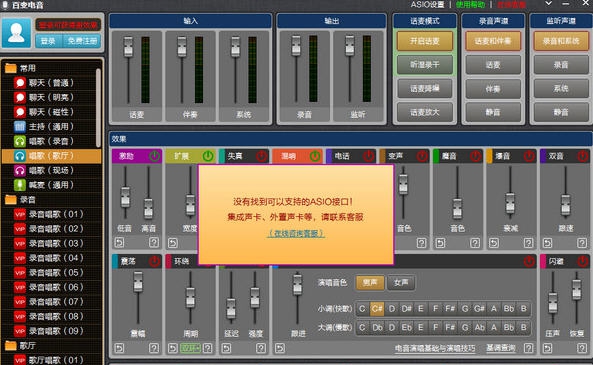Toggle 魔音 effect power
593x365 pixels.
476,156
